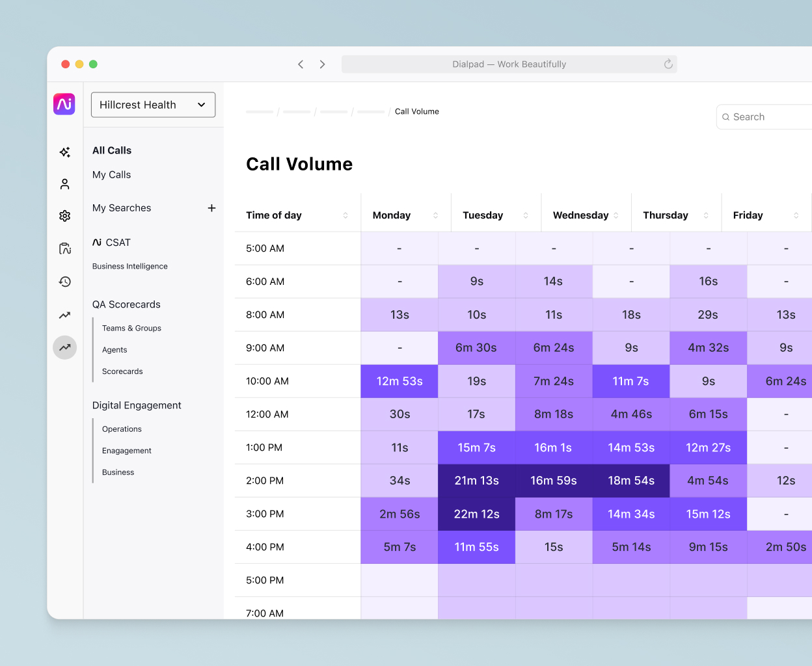The width and height of the screenshot is (812, 666).
Task: Open the Engagement page under Digital Engagement
Action: [126, 451]
